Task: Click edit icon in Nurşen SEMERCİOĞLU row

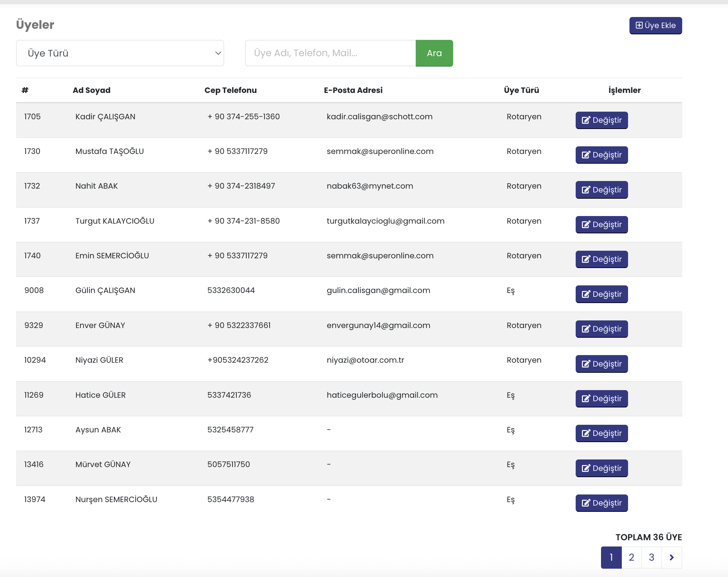Action: [x=586, y=503]
